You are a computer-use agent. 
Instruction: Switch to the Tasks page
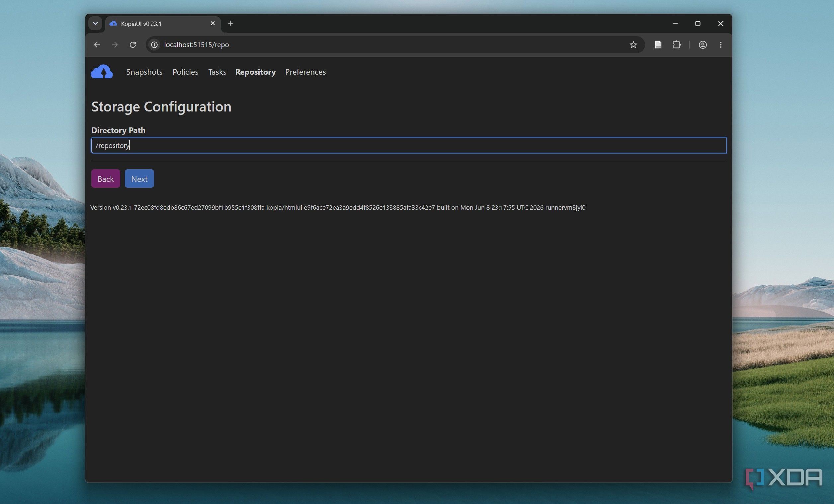click(217, 72)
